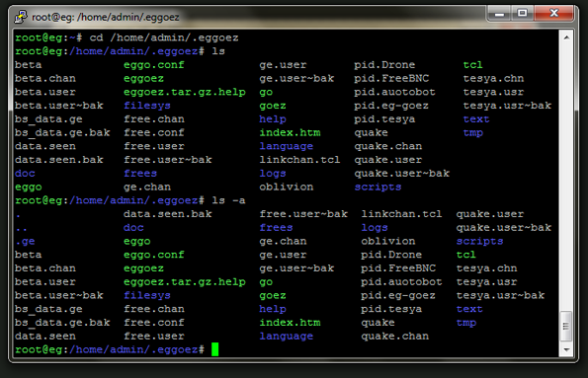Grab the terminal scrollbar thumb
This screenshot has width=588, height=378.
point(566,327)
